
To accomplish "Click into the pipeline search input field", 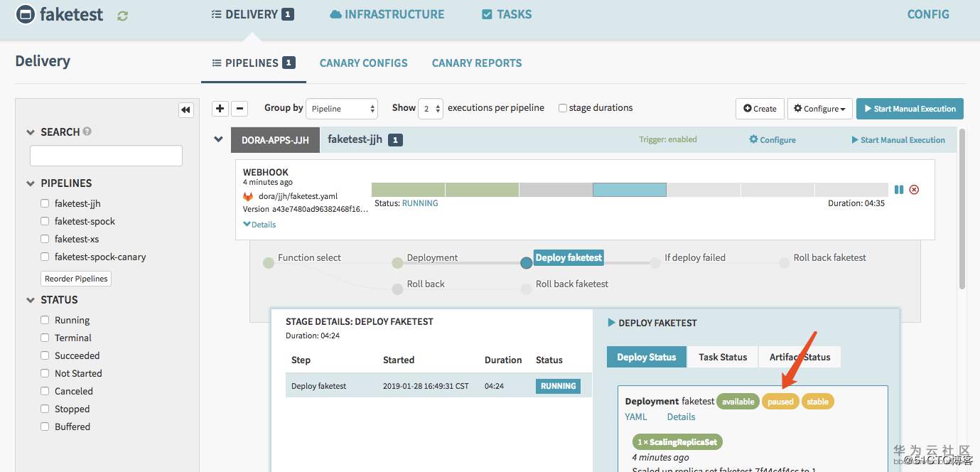I will click(x=106, y=156).
